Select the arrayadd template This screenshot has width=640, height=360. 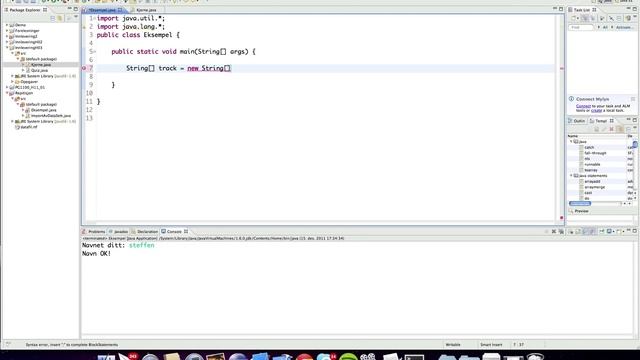tap(592, 181)
